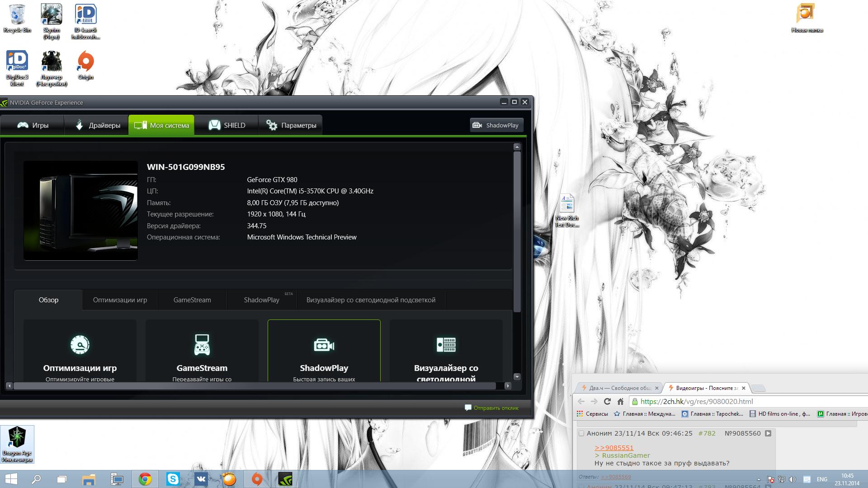The height and width of the screenshot is (488, 868).
Task: Click the Отправить отклик feedback link
Action: [492, 408]
